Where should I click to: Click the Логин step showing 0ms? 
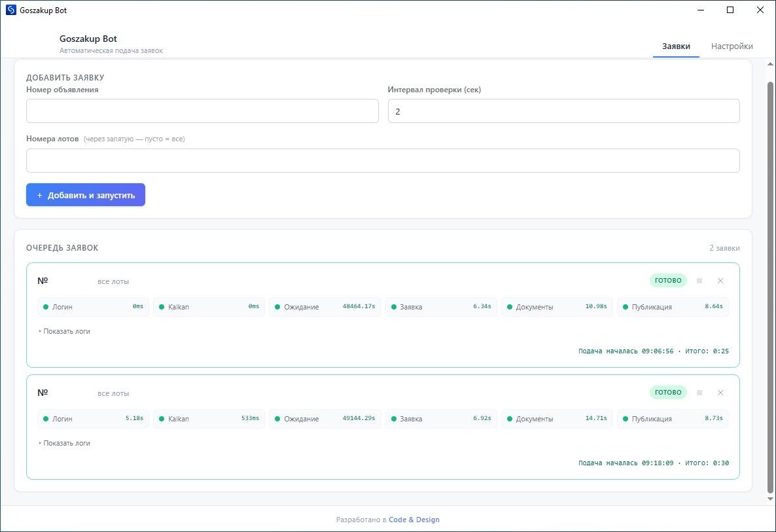coord(93,307)
